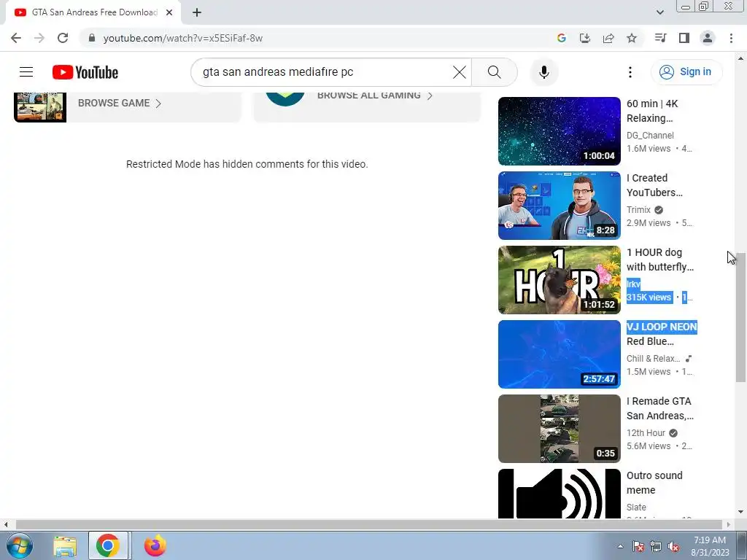The image size is (747, 560).
Task: Click the network tray icon
Action: pos(656,547)
